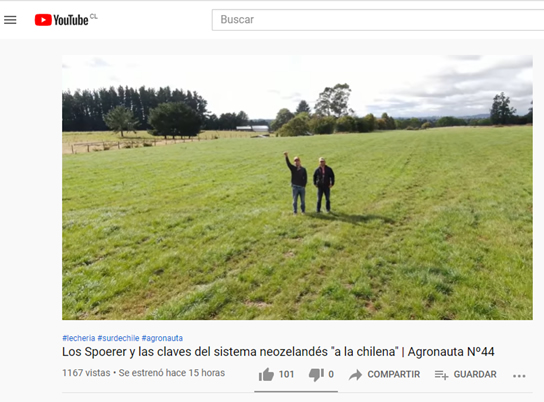Open the #lecheria hashtag link
544x402 pixels.
pyautogui.click(x=79, y=338)
